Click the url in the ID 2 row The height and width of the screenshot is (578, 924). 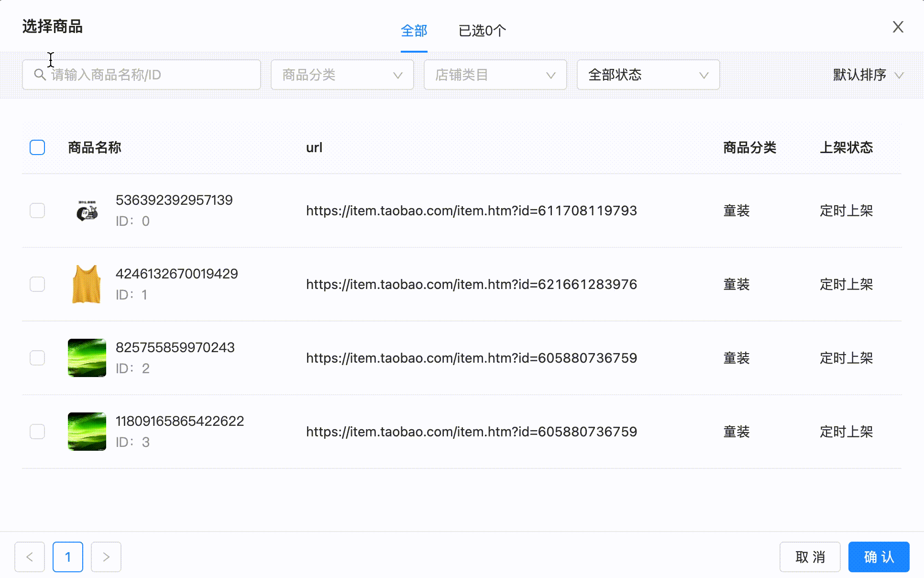(x=472, y=358)
